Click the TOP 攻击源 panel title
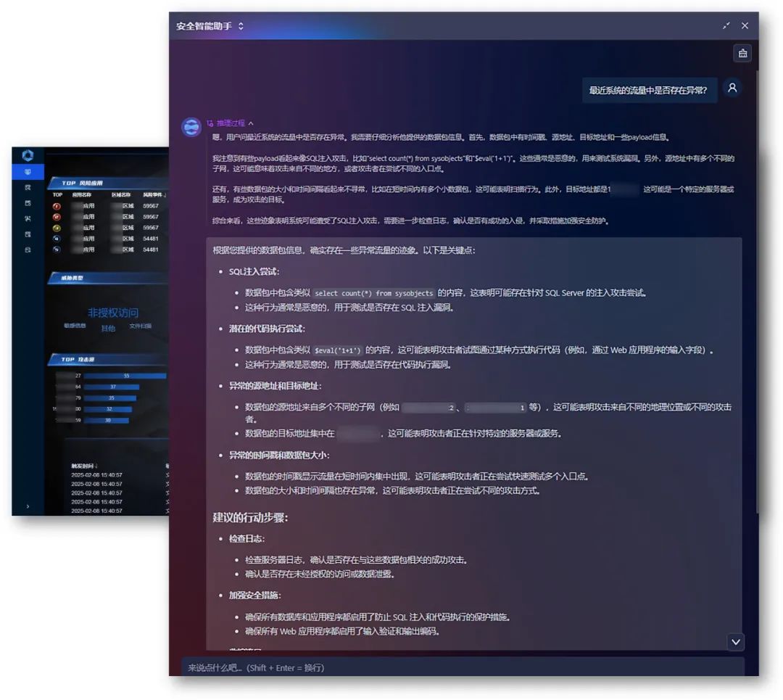The image size is (783, 700). tap(78, 359)
